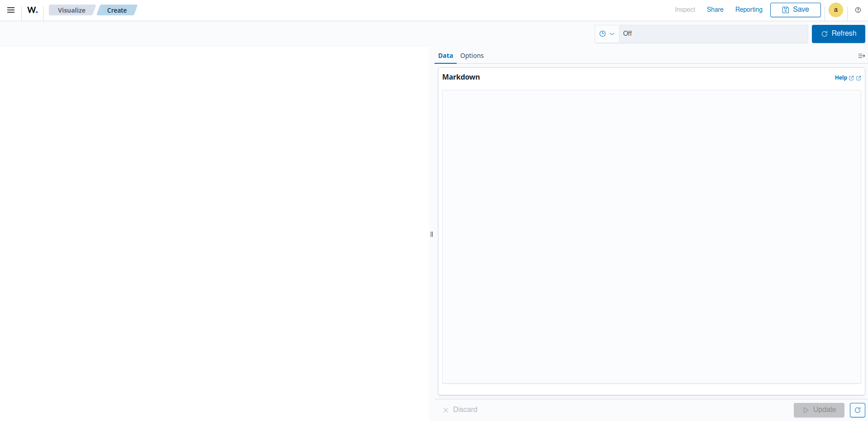Toggle auto apply changes icon
Image resolution: width=868 pixels, height=421 pixels.
point(857,410)
